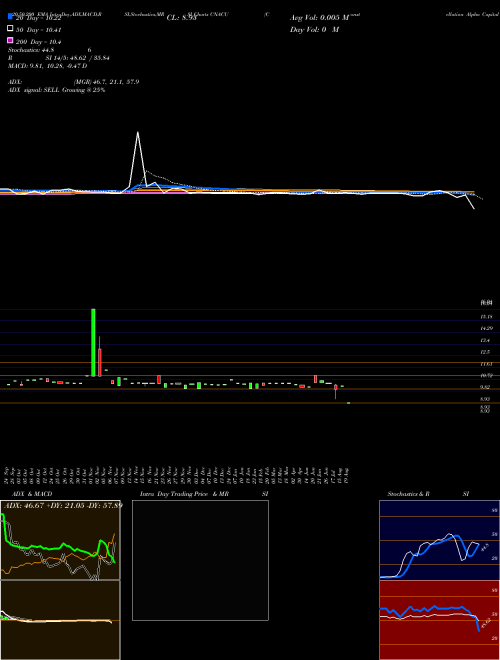This screenshot has width=500, height=660.
Task: Click the 'ADX: 46.67 +DY: 21.05 -DY: 57.89' header
Action: coord(63,505)
